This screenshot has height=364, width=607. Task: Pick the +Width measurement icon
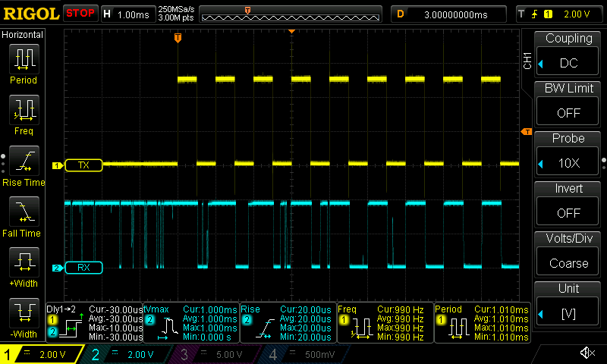[23, 263]
